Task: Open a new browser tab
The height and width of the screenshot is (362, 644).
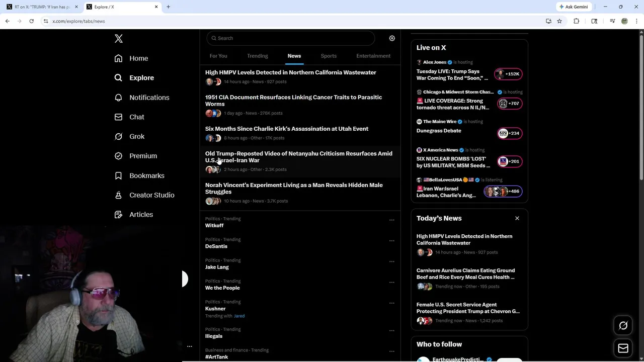Action: (168, 7)
